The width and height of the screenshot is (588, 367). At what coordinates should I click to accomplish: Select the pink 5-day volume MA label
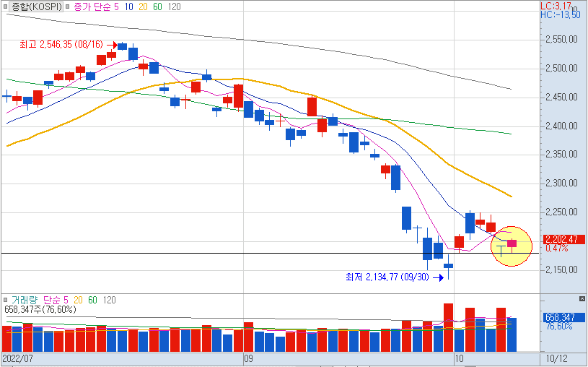click(x=66, y=300)
